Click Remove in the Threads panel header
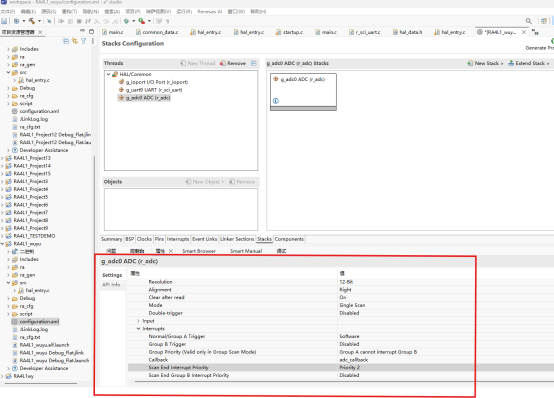Screen dimensions: 554x398 [233, 63]
